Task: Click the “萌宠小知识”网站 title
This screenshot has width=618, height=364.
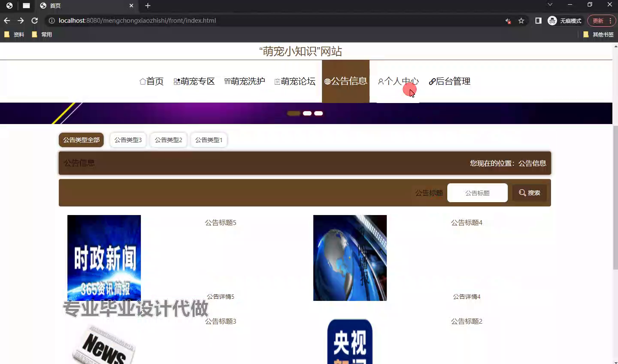Action: (300, 52)
